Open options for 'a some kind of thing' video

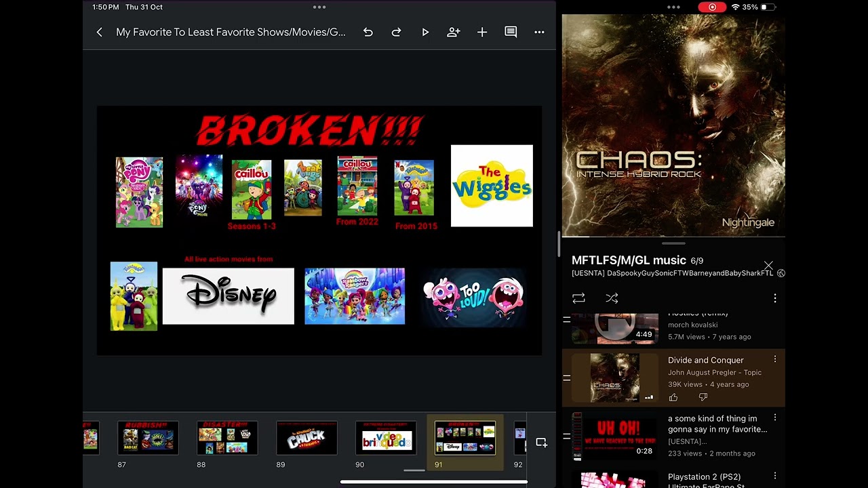(x=775, y=418)
